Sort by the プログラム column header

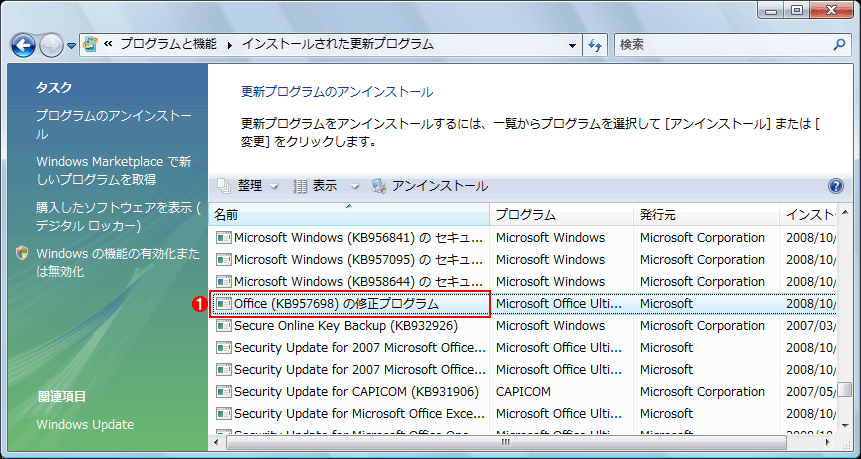[561, 215]
